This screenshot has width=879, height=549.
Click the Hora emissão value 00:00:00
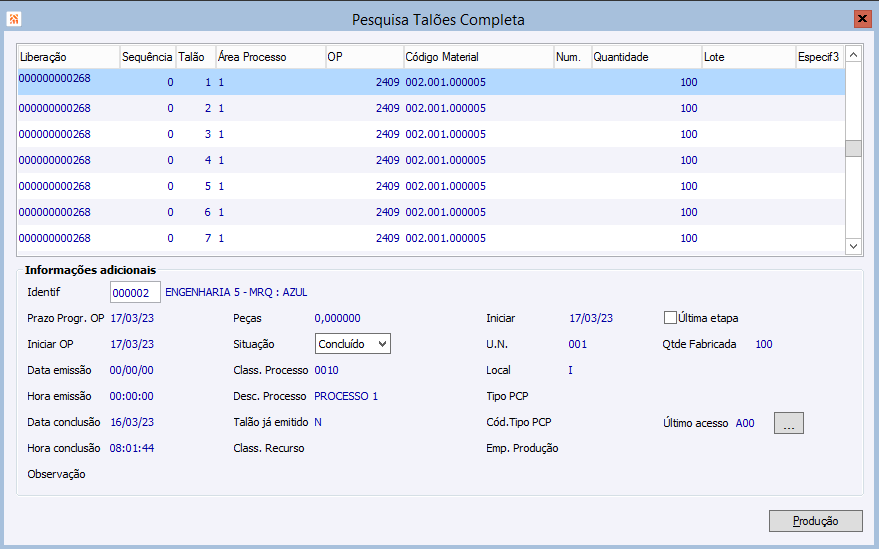click(x=132, y=396)
